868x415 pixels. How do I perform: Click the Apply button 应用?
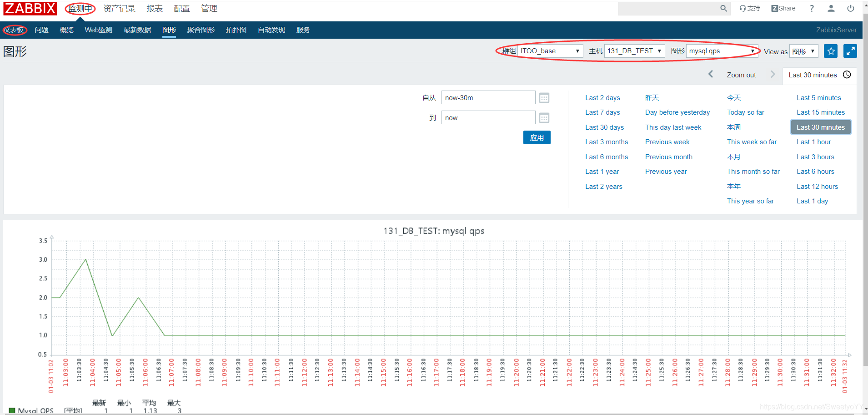[x=537, y=137]
